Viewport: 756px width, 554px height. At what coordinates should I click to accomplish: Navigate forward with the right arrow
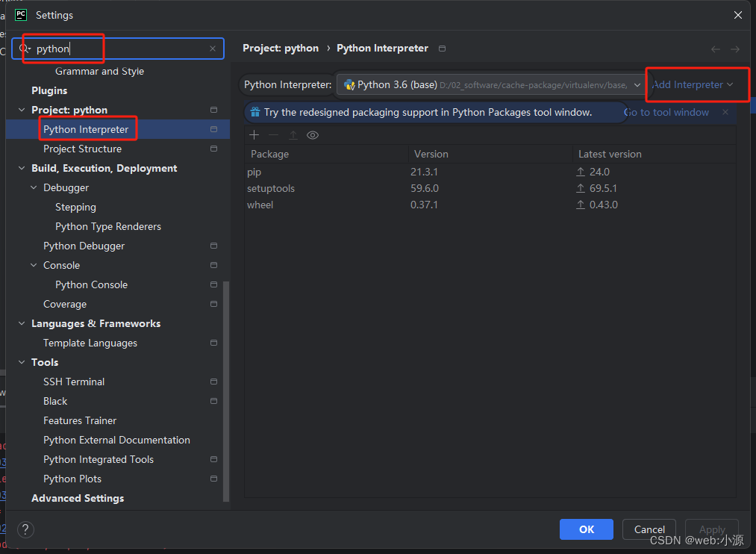click(735, 49)
